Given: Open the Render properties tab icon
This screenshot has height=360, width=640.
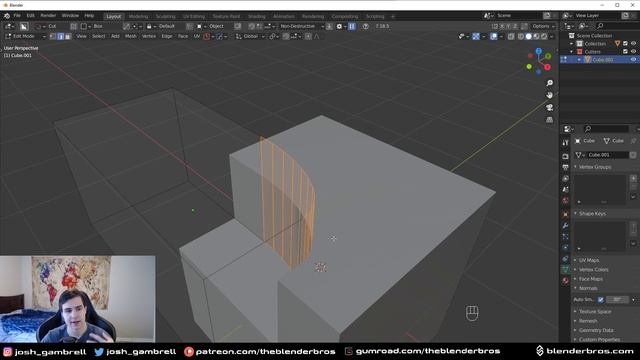Looking at the screenshot, I should click(x=565, y=156).
